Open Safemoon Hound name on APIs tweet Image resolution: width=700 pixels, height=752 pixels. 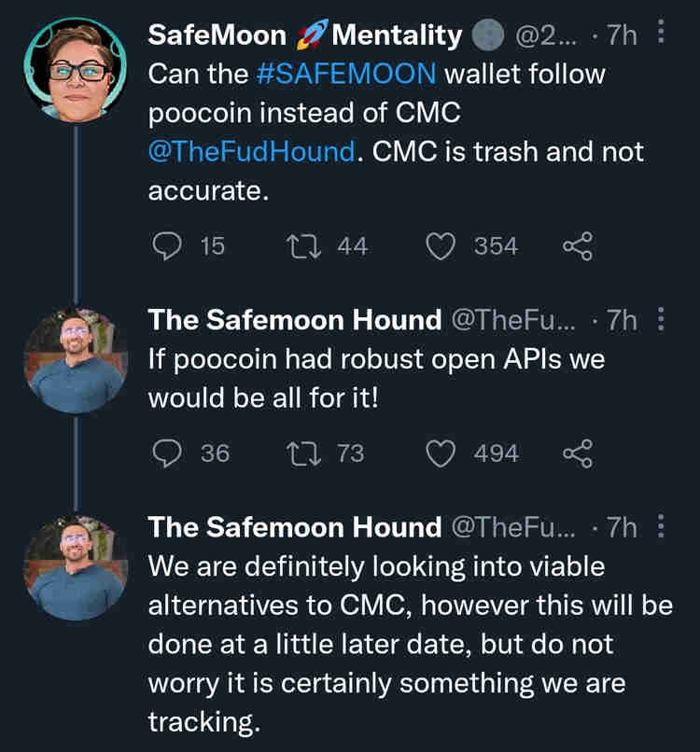pos(295,321)
